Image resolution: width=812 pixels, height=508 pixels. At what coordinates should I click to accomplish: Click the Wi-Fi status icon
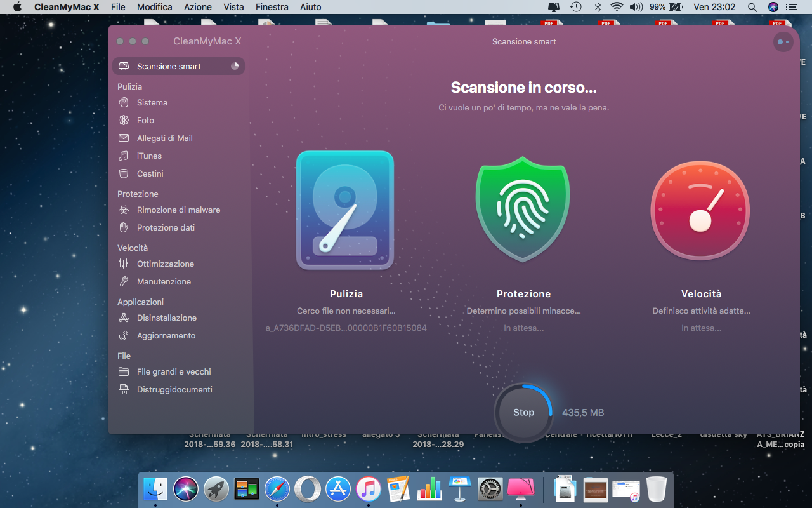617,7
